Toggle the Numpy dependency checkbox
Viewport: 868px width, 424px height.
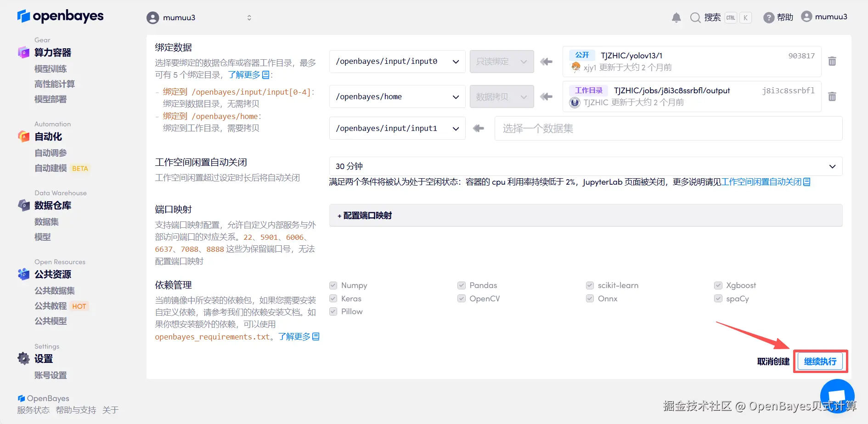tap(333, 285)
